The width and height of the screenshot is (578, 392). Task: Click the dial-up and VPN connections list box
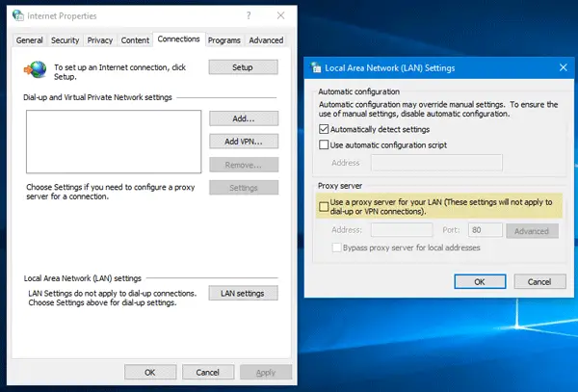114,142
